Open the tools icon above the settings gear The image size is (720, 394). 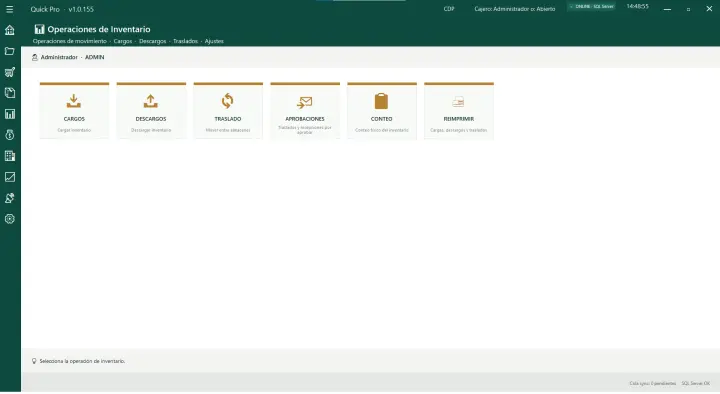point(10,198)
